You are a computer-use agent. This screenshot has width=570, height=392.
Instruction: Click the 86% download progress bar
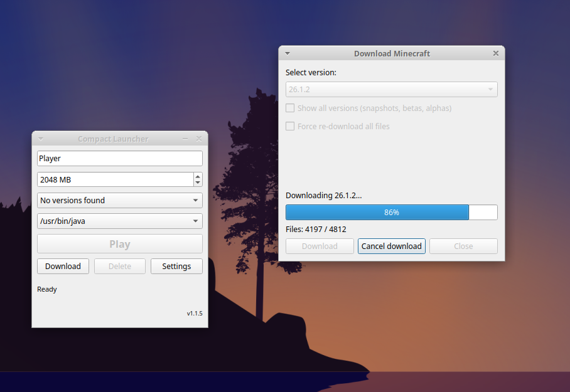[x=392, y=212]
